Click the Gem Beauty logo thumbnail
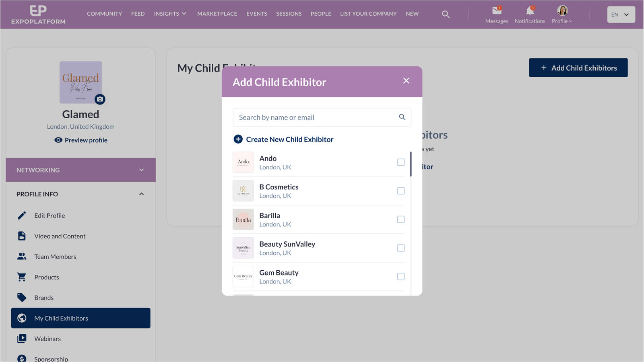 coord(243,276)
